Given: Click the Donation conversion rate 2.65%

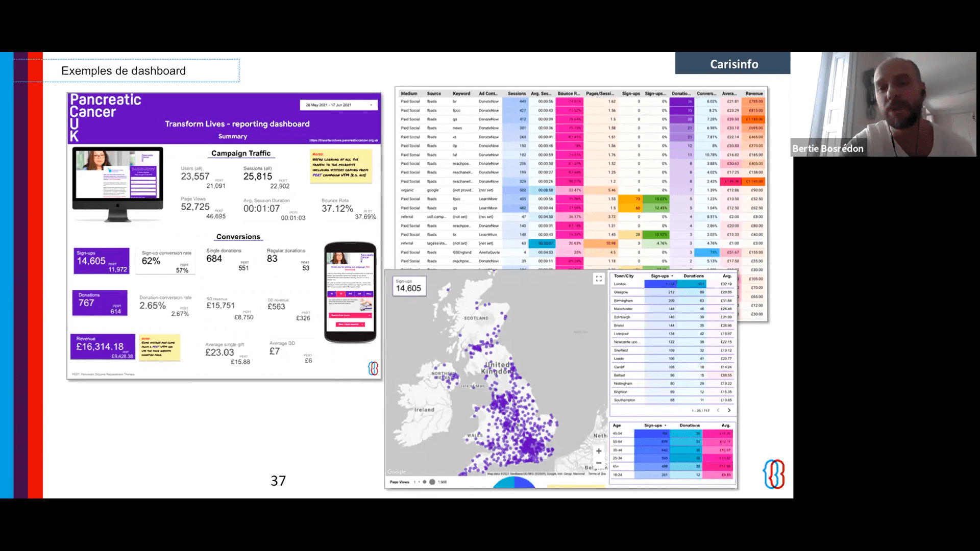Looking at the screenshot, I should [x=153, y=306].
